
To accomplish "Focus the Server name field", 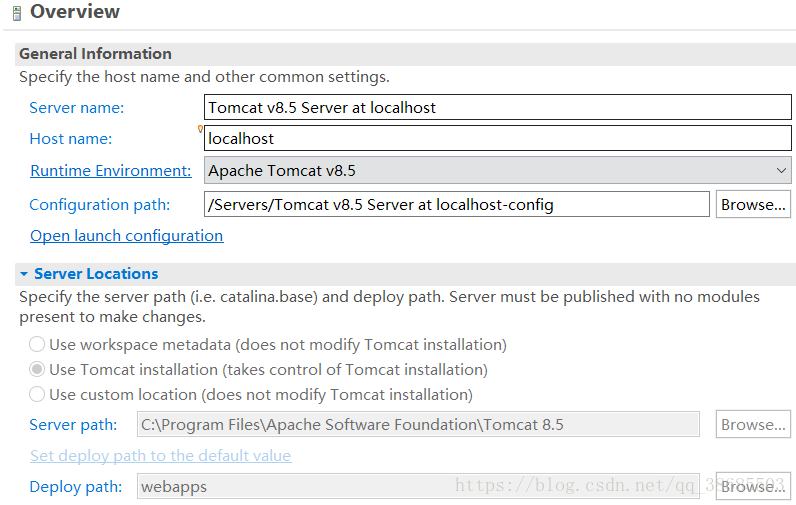I will click(498, 107).
